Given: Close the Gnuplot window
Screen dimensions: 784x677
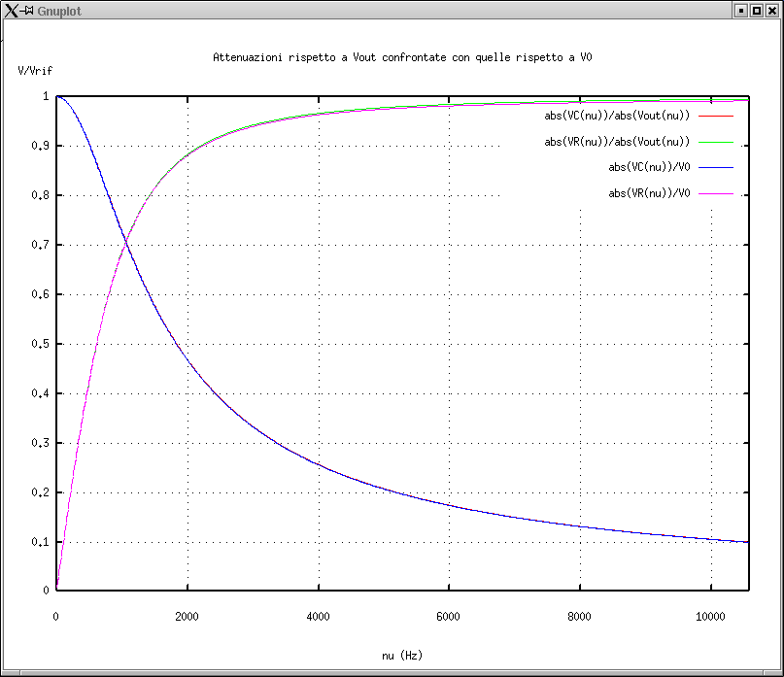Looking at the screenshot, I should 772,10.
